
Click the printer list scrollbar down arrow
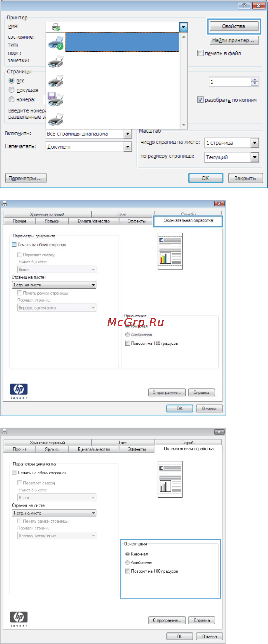(184, 125)
